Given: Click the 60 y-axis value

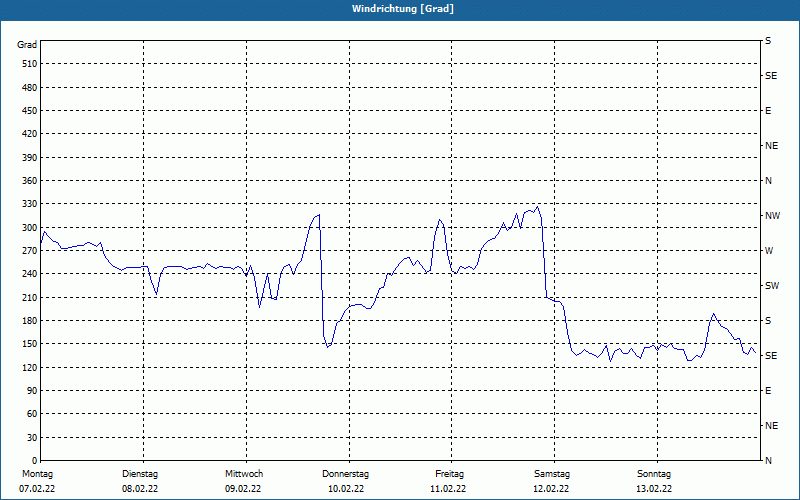Looking at the screenshot, I should click(x=32, y=413).
